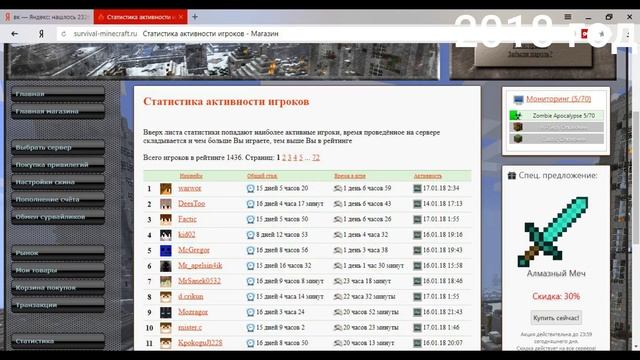Viewport: 640px width, 360px height.
Task: Open a new browser tab with plus
Action: [195, 17]
